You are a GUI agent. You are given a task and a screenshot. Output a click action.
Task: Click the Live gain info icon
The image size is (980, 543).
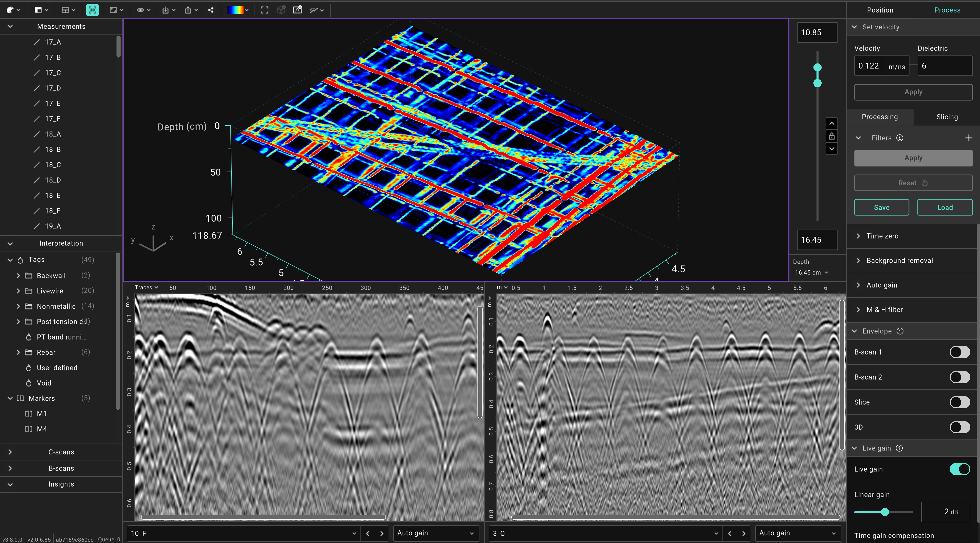(899, 448)
